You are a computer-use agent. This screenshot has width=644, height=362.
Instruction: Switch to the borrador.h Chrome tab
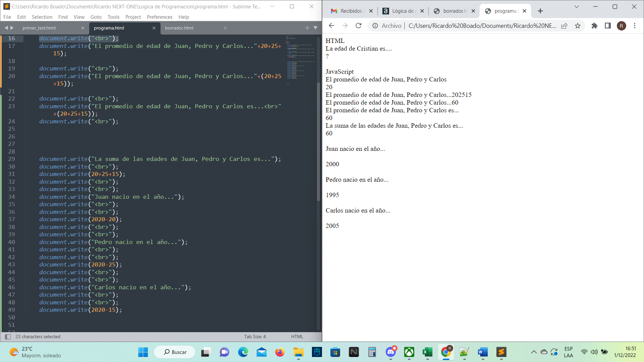click(x=455, y=11)
